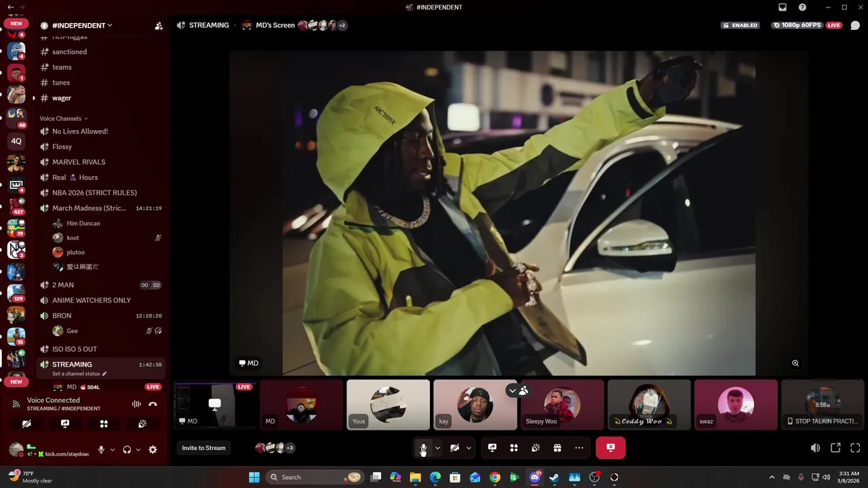This screenshot has height=488, width=868.
Task: Open User Settings gear
Action: point(153,449)
